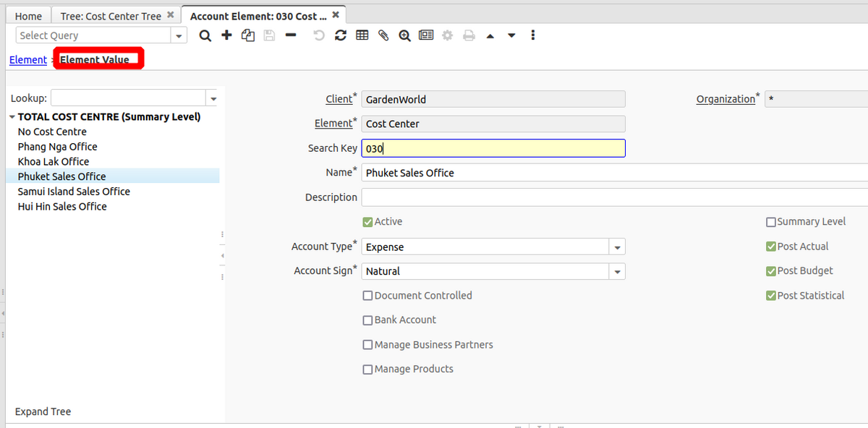
Task: Select Samui Island Sales Office in tree
Action: coord(74,192)
